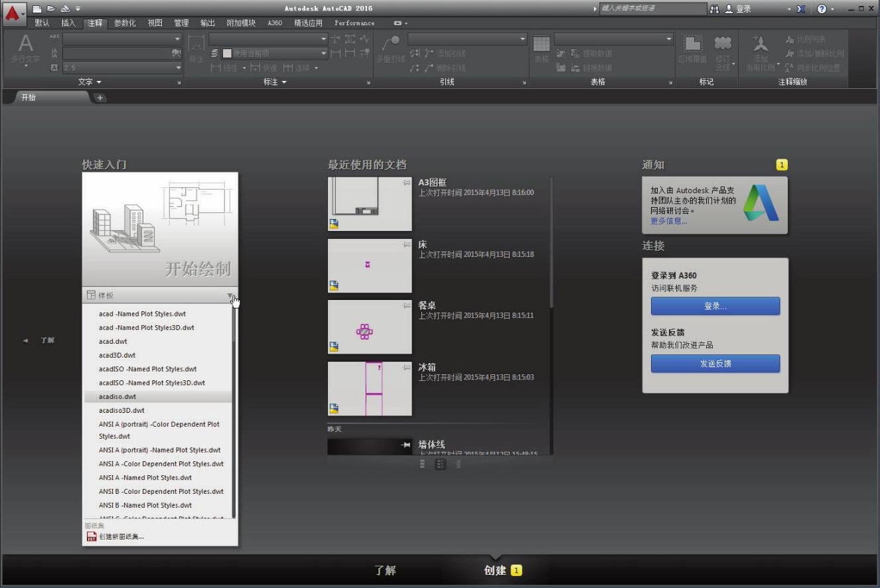Image resolution: width=880 pixels, height=588 pixels.
Task: Pin the A3图框 recent document
Action: click(x=407, y=183)
